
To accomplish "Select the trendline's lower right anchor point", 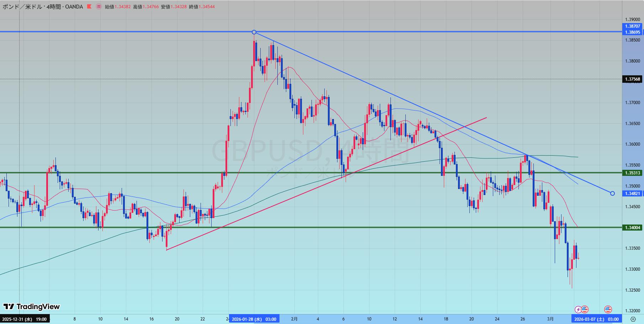I will (612, 194).
